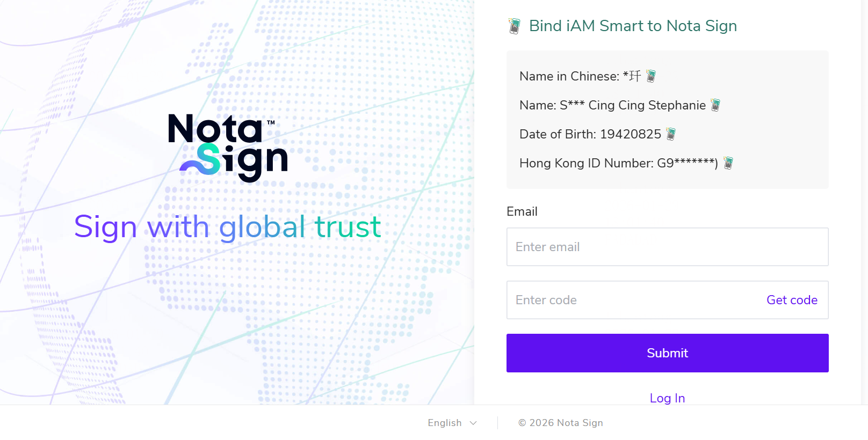Follow the Log In link
This screenshot has height=440, width=868.
pyautogui.click(x=667, y=398)
